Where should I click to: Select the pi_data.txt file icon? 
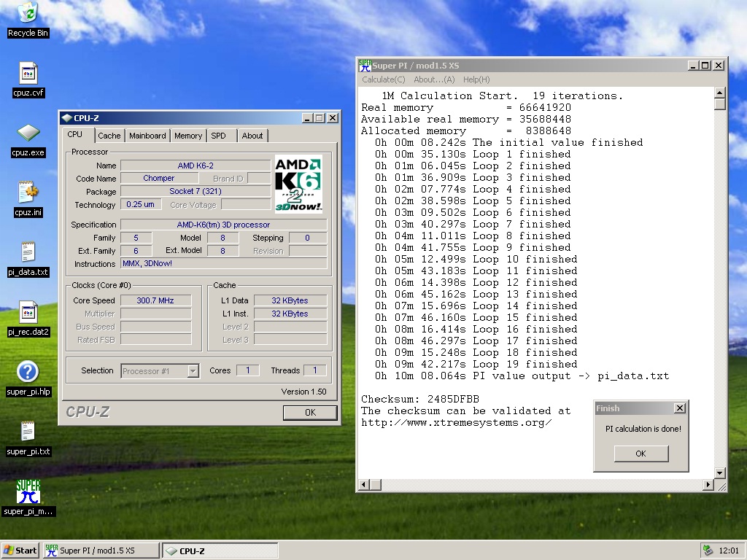click(x=28, y=259)
